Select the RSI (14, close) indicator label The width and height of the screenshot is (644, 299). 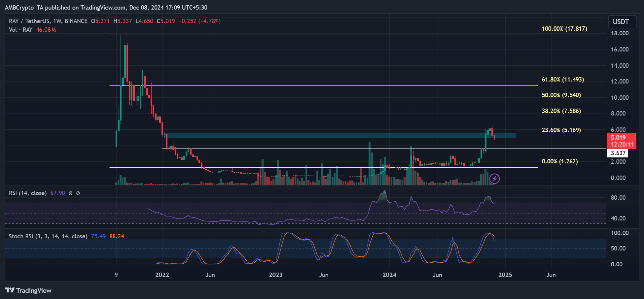click(x=28, y=193)
